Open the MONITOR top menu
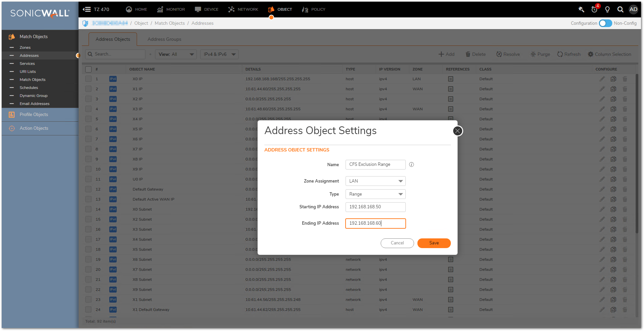Image resolution: width=644 pixels, height=331 pixels. pos(171,9)
